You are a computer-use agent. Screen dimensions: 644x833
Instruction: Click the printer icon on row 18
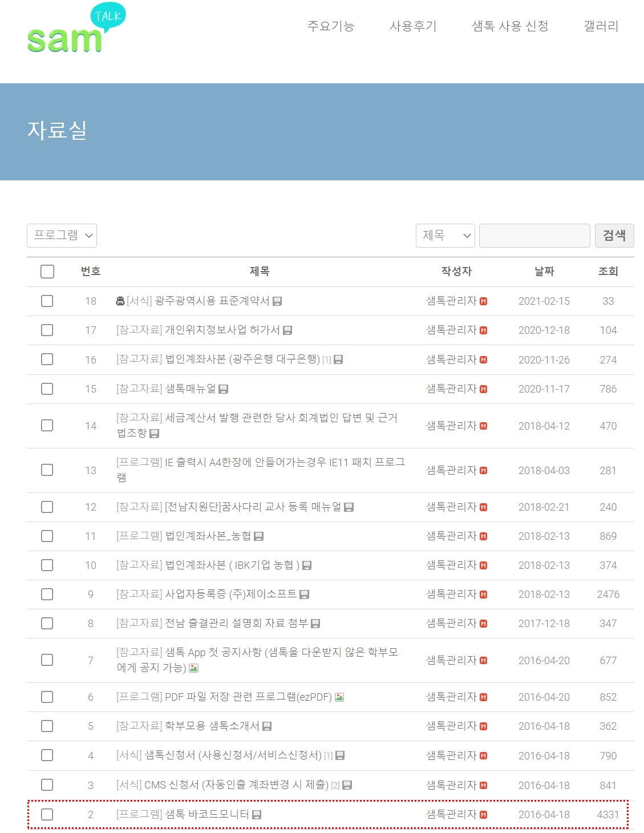[x=120, y=301]
